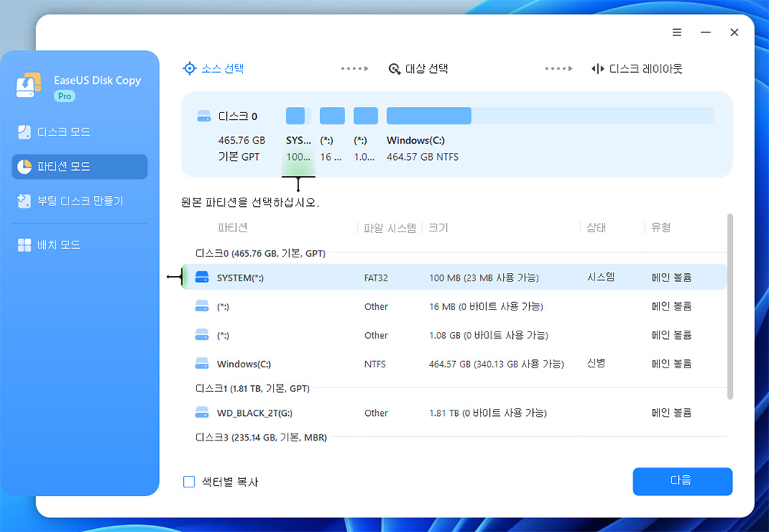This screenshot has width=769, height=532.
Task: Click the drive icon in 1.08 GB row
Action: point(202,335)
